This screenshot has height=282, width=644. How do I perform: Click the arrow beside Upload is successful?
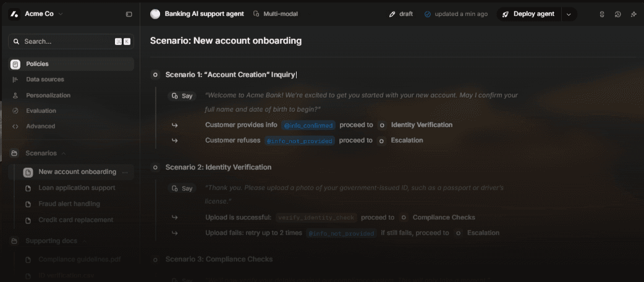(x=174, y=218)
